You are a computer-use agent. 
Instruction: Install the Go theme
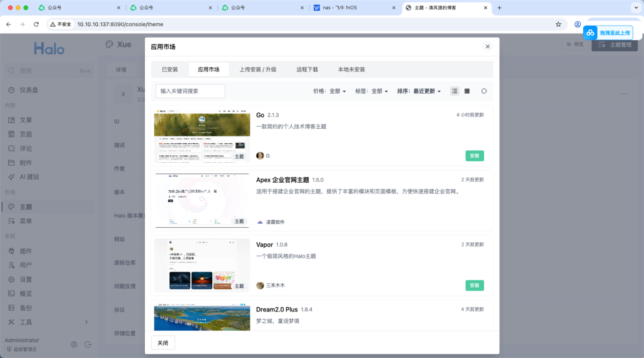point(475,156)
